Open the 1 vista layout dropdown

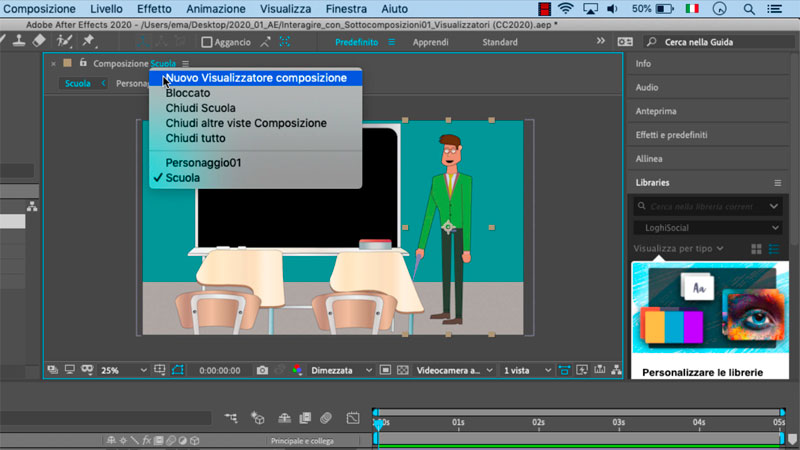click(527, 370)
